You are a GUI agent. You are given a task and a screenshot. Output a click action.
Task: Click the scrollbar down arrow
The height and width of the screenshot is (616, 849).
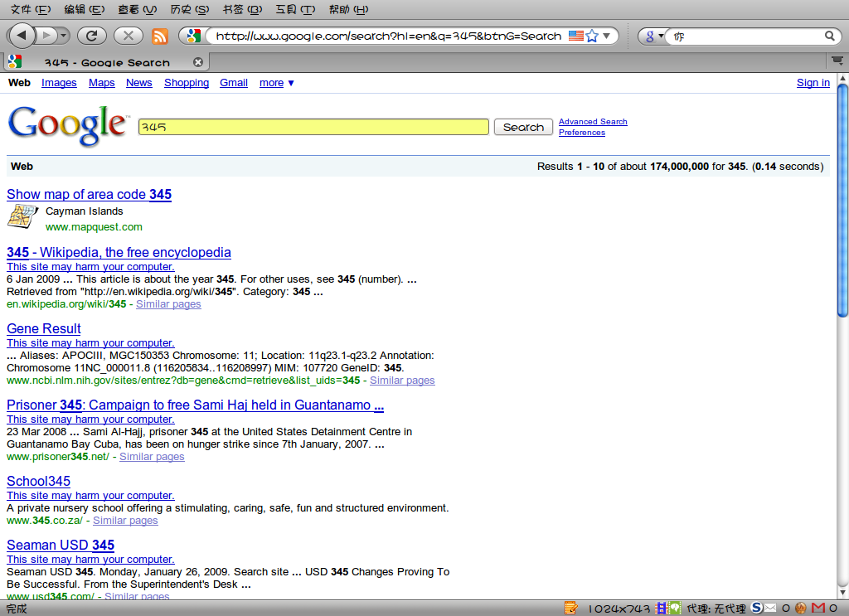point(842,593)
